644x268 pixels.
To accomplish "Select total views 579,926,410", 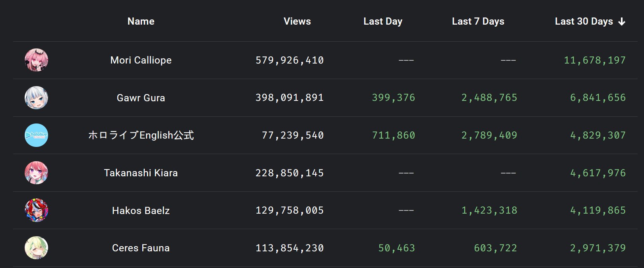I will pyautogui.click(x=289, y=60).
